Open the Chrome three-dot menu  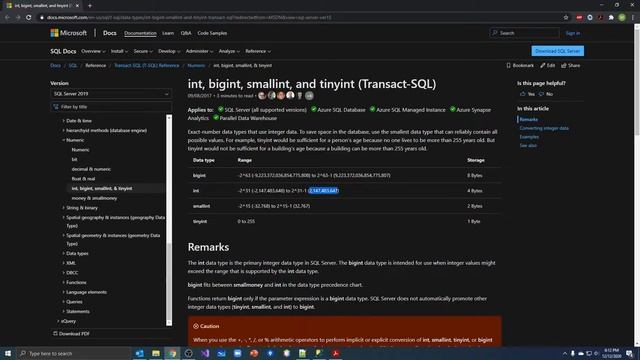coord(633,17)
